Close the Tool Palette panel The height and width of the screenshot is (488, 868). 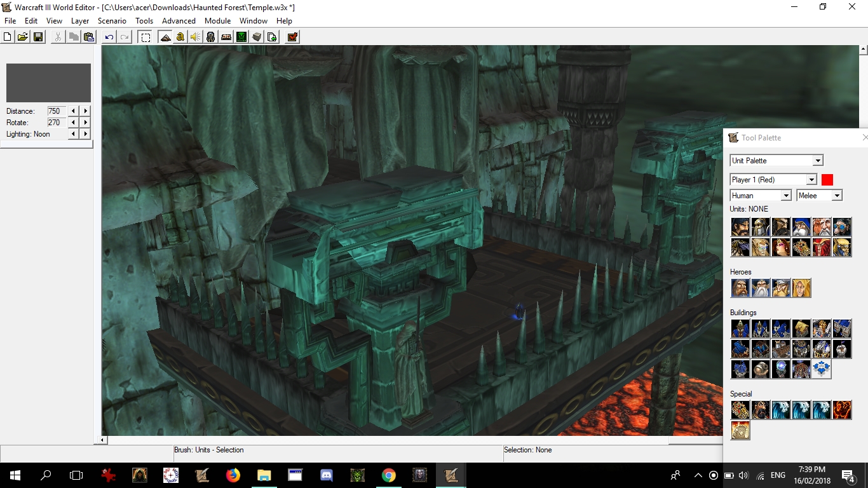coord(864,138)
